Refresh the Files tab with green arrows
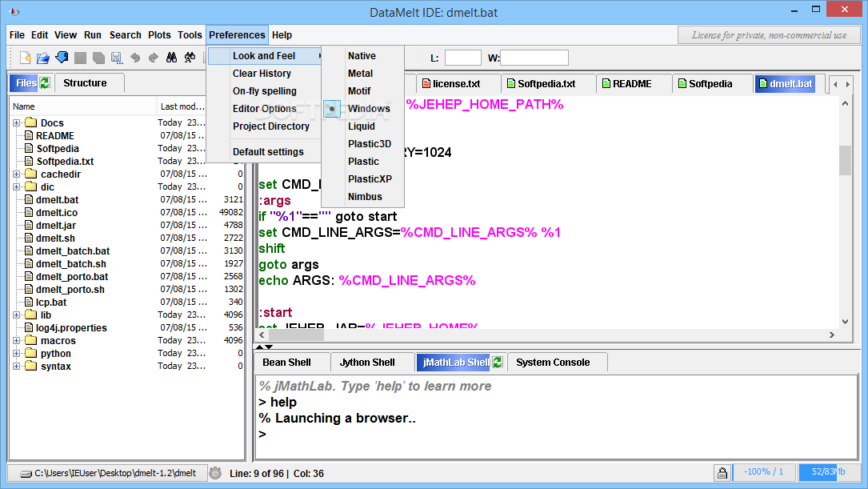The width and height of the screenshot is (868, 489). [x=45, y=83]
